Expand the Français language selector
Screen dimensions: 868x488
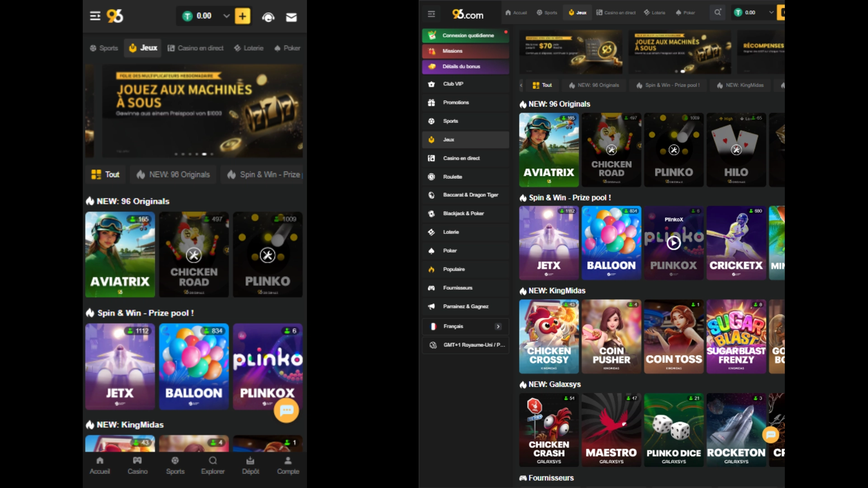tap(466, 326)
